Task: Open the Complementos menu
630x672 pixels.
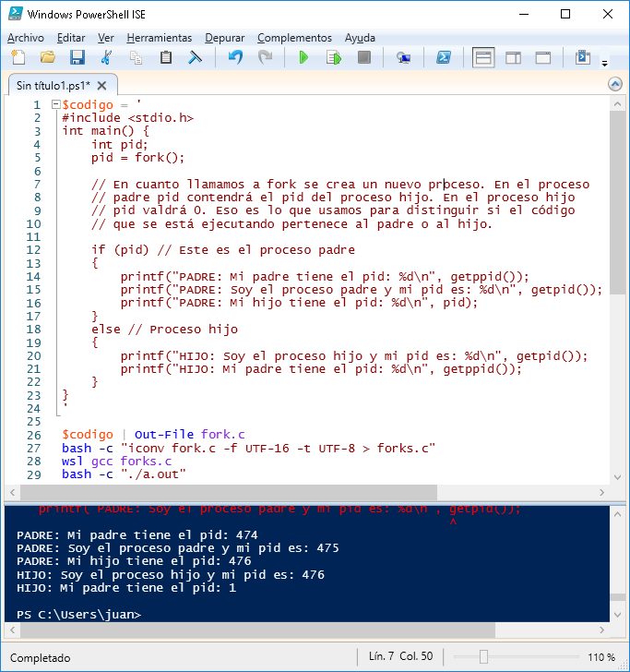Action: click(x=294, y=38)
